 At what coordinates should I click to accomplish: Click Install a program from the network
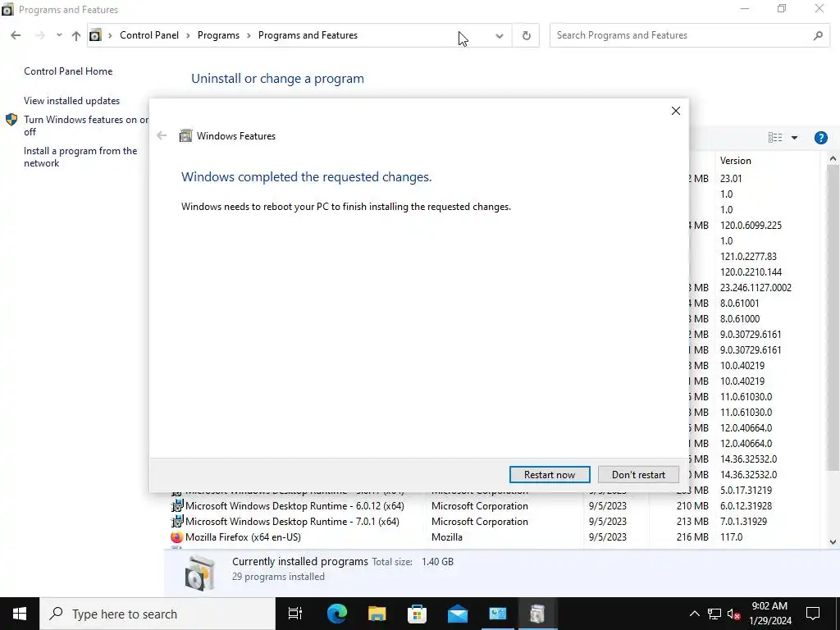(80, 157)
